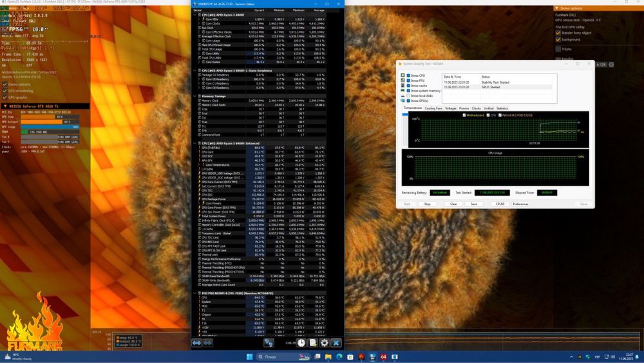The width and height of the screenshot is (644, 363).
Task: Switch to FurMark via its taskbar icon
Action: [x=361, y=357]
